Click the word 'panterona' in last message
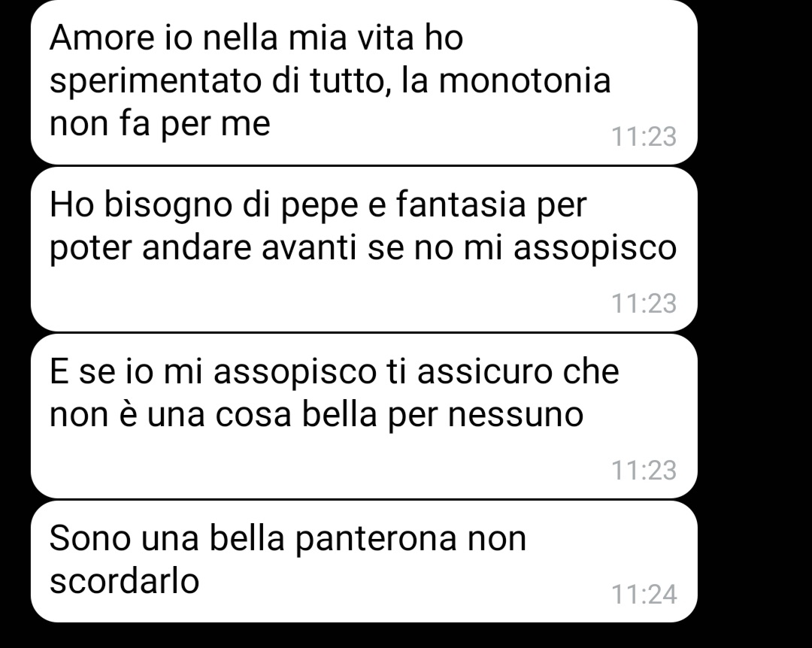 377,540
